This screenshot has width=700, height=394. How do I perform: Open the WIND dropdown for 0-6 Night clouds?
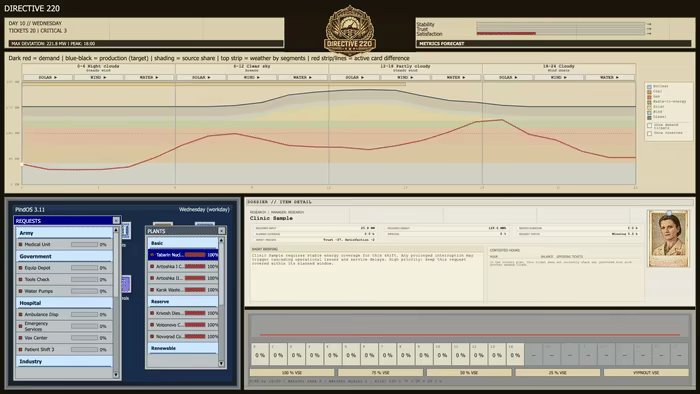point(98,77)
